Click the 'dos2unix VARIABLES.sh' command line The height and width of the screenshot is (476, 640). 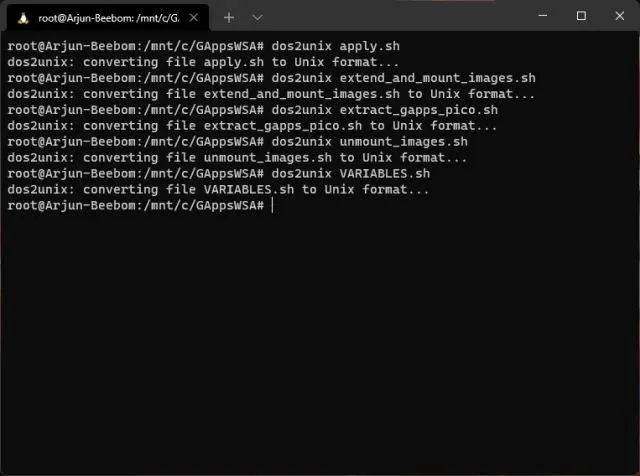[x=218, y=173]
